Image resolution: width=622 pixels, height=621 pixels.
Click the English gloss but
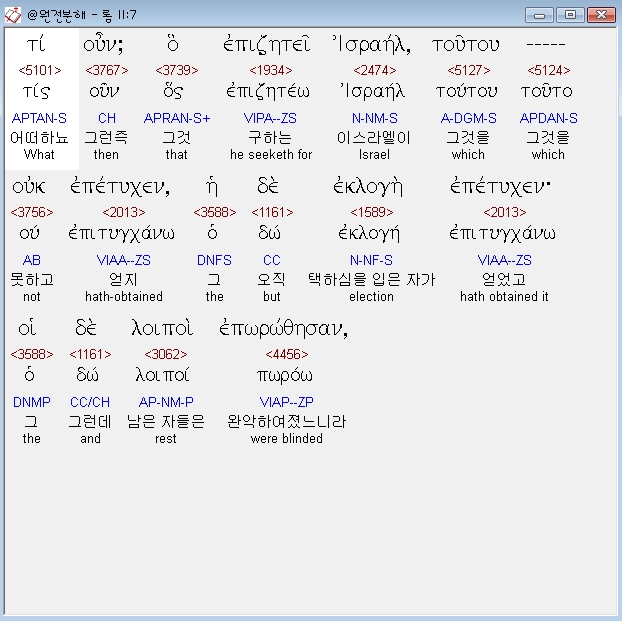(x=272, y=296)
